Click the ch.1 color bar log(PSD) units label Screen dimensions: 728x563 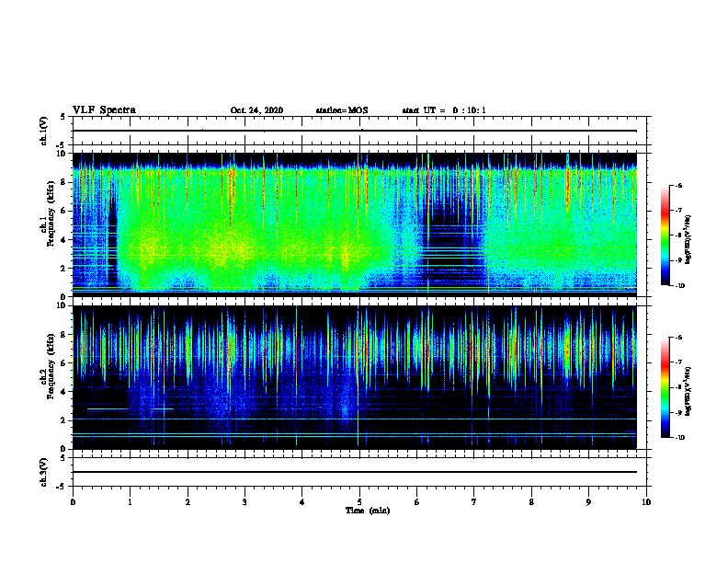point(689,240)
